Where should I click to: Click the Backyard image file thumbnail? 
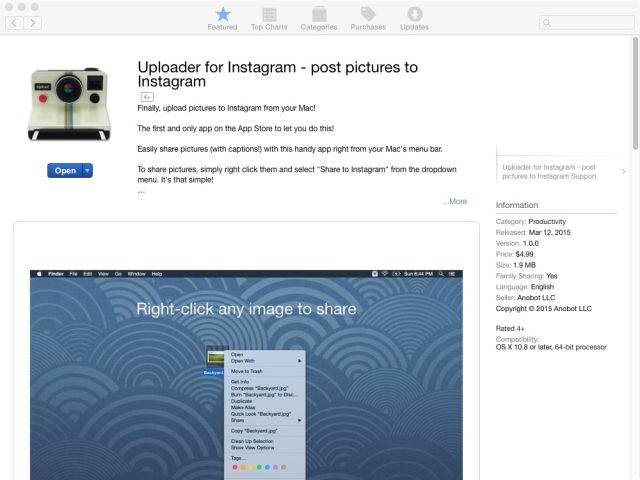coord(216,357)
